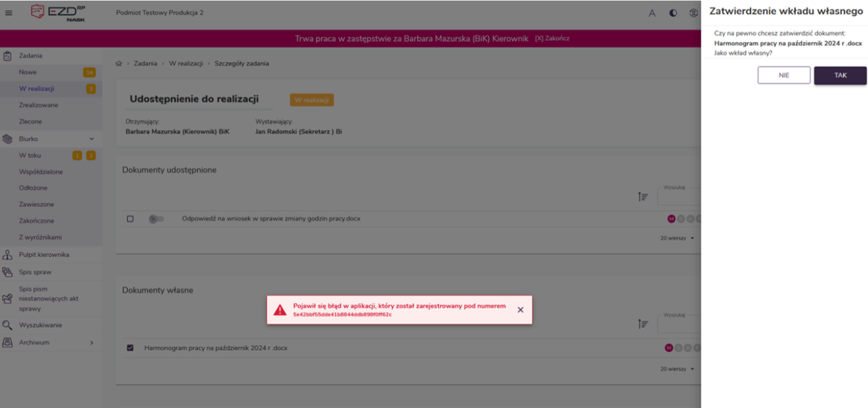Open 20 wierszy dropdown in Dokumenty udostępnione
This screenshot has width=868, height=408.
(x=677, y=238)
